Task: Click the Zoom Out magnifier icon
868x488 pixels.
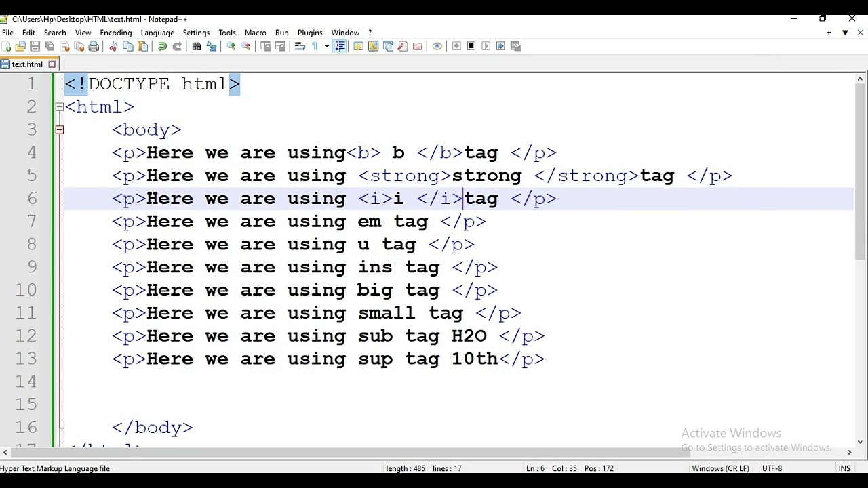Action: (x=246, y=46)
